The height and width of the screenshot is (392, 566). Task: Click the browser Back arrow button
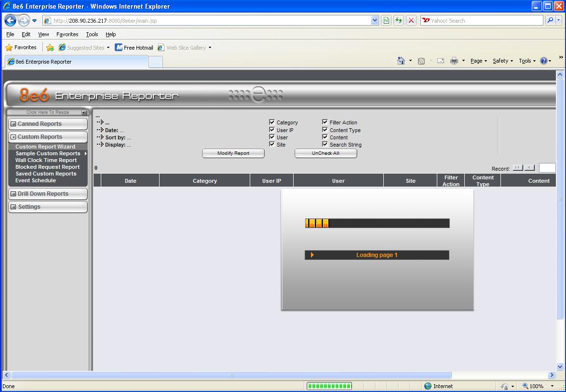11,21
